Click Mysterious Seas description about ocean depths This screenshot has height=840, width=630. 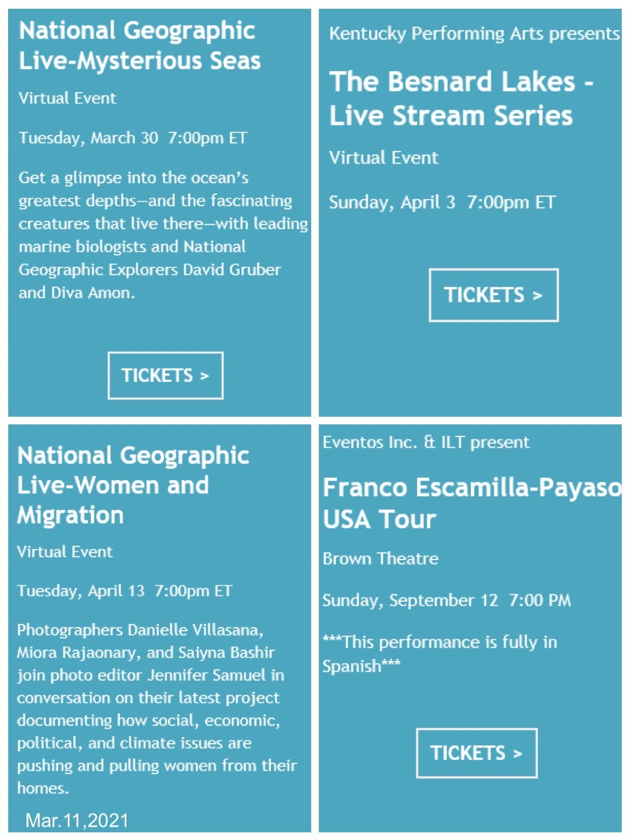click(159, 235)
